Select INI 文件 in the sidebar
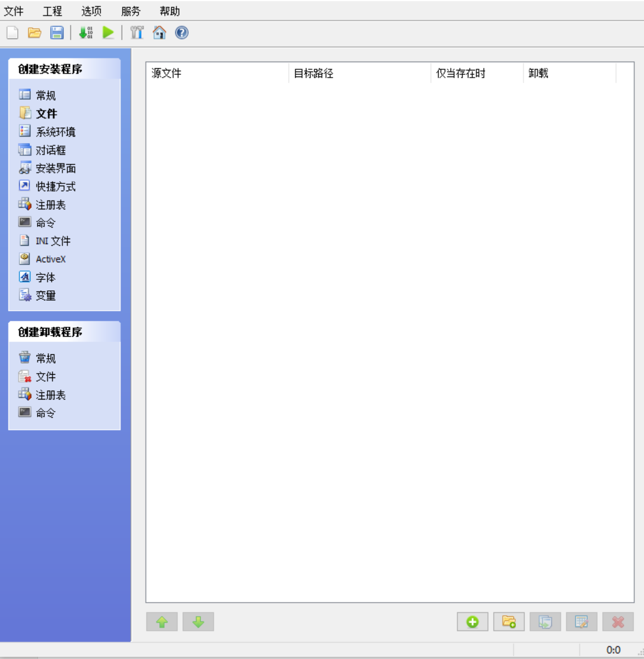 [x=45, y=241]
